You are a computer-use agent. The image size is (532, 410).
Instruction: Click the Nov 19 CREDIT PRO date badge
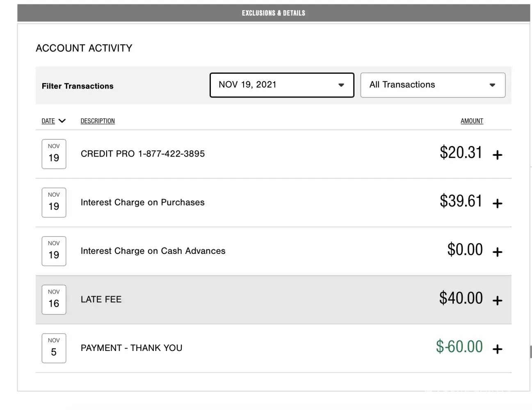point(54,154)
